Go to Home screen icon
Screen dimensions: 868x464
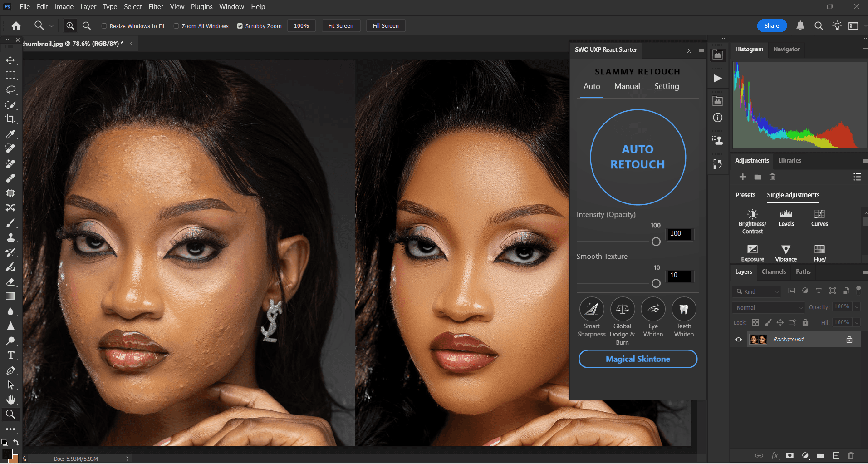click(16, 26)
